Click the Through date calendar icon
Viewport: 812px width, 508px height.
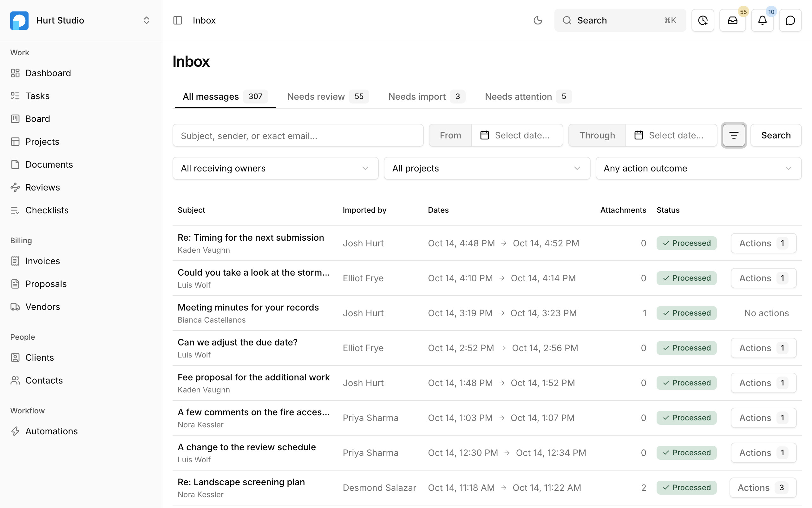[638, 135]
